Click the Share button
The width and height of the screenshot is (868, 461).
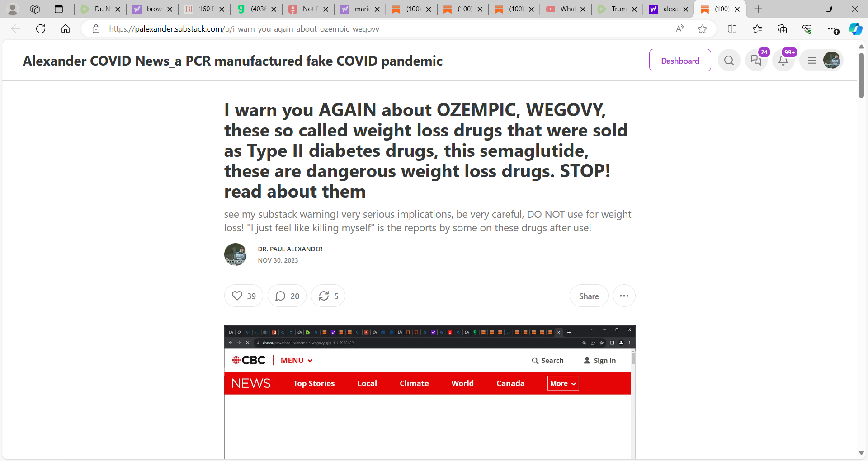[x=589, y=296]
